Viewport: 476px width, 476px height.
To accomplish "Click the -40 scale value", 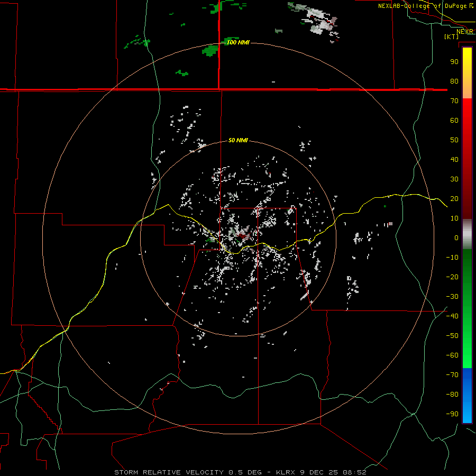I will click(x=452, y=316).
